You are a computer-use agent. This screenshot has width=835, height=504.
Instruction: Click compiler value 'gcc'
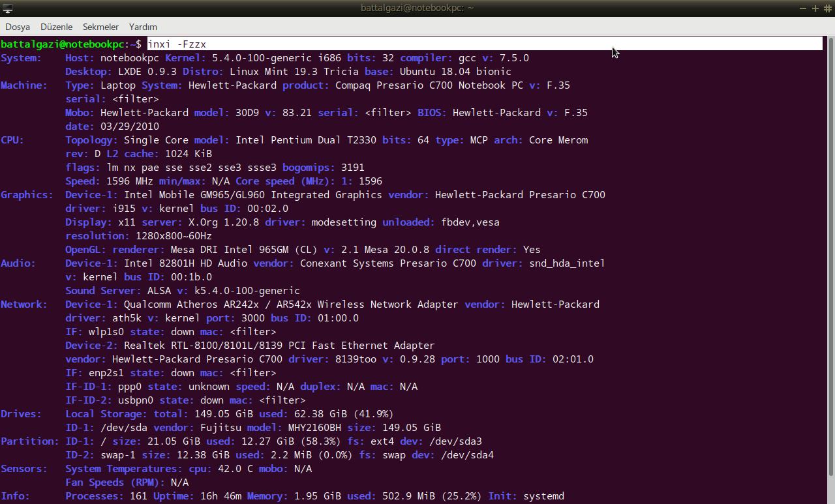coord(467,58)
